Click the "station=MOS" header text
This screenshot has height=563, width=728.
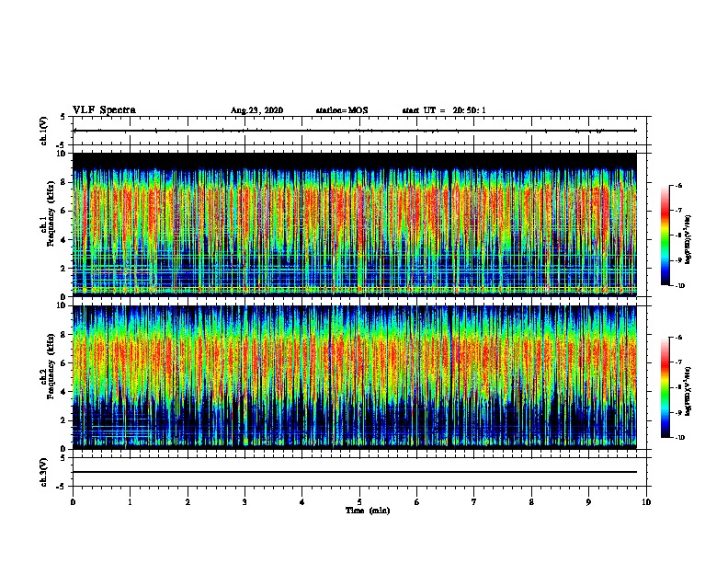pyautogui.click(x=342, y=110)
